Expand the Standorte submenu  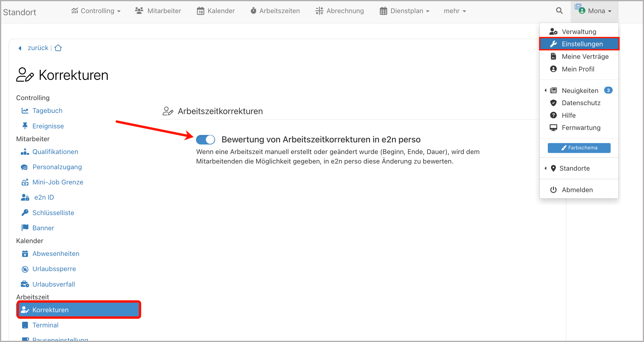pos(546,168)
